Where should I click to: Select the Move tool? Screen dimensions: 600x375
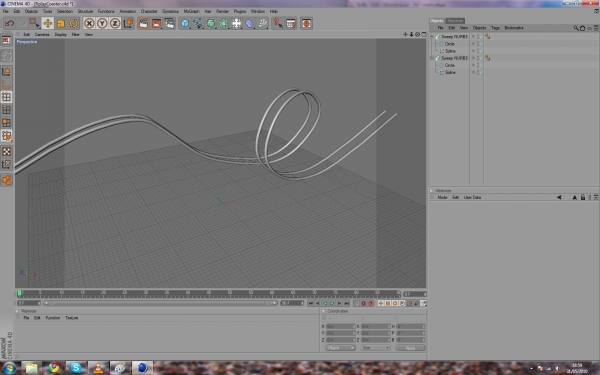[47, 23]
